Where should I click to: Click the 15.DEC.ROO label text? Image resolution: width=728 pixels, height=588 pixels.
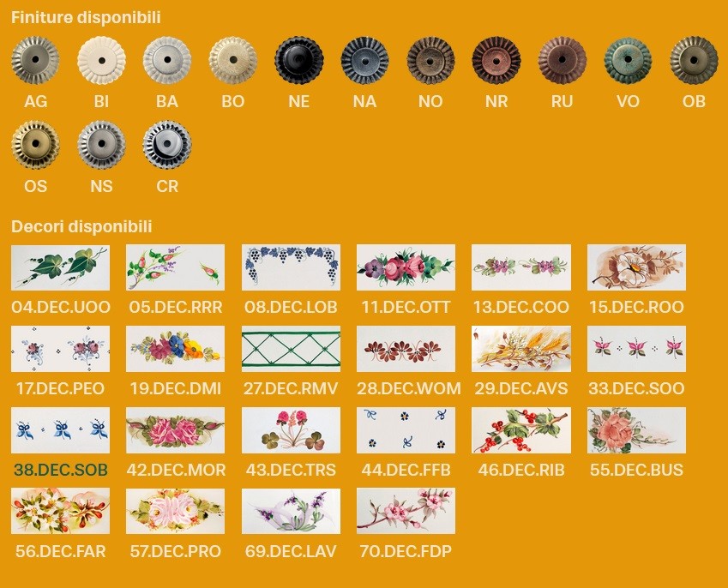coord(636,307)
